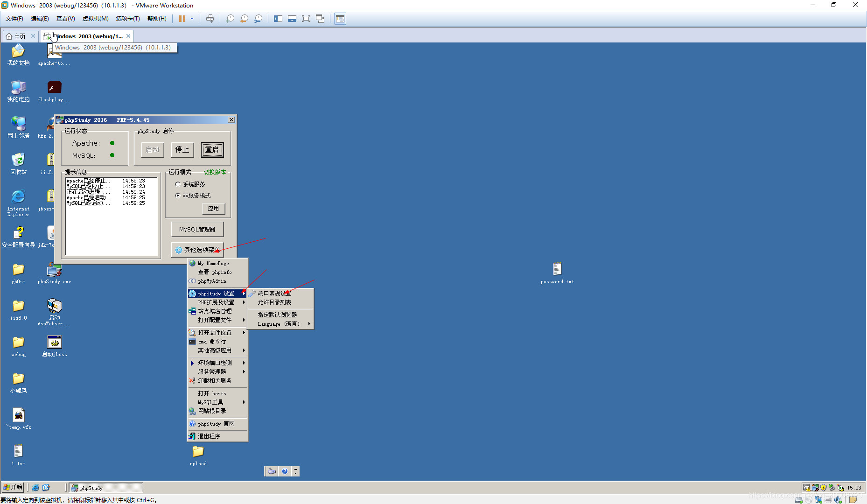This screenshot has width=867, height=504.
Task: Click the take snapshot toolbar icon
Action: (230, 19)
